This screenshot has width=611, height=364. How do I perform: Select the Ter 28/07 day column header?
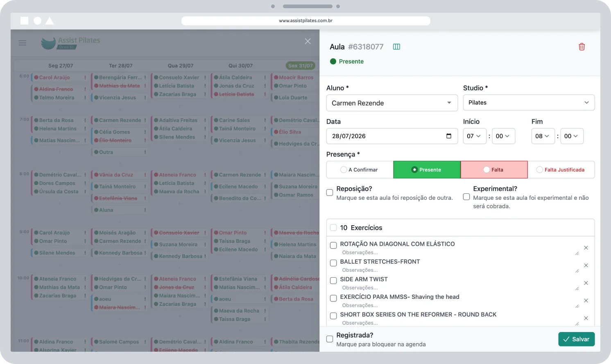pos(120,66)
